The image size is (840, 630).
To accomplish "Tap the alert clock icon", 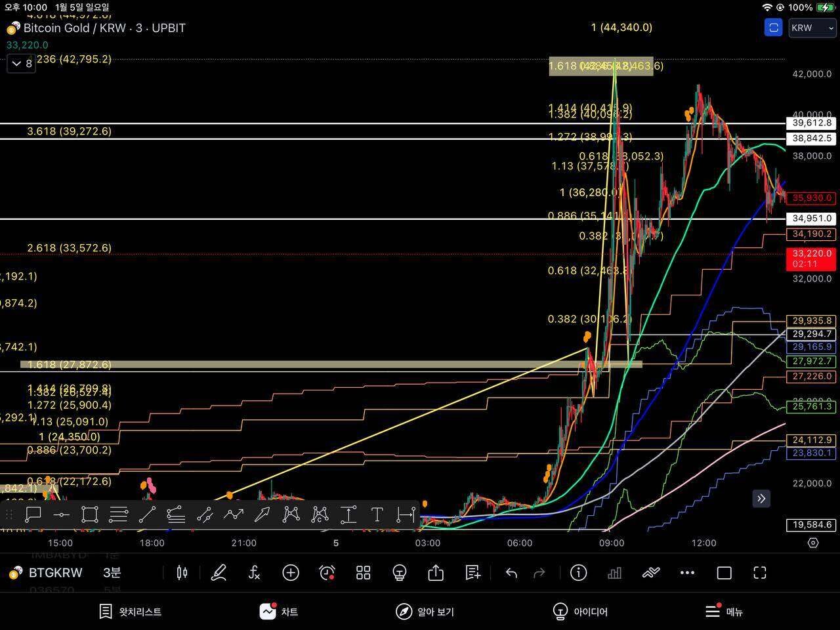I will point(327,573).
